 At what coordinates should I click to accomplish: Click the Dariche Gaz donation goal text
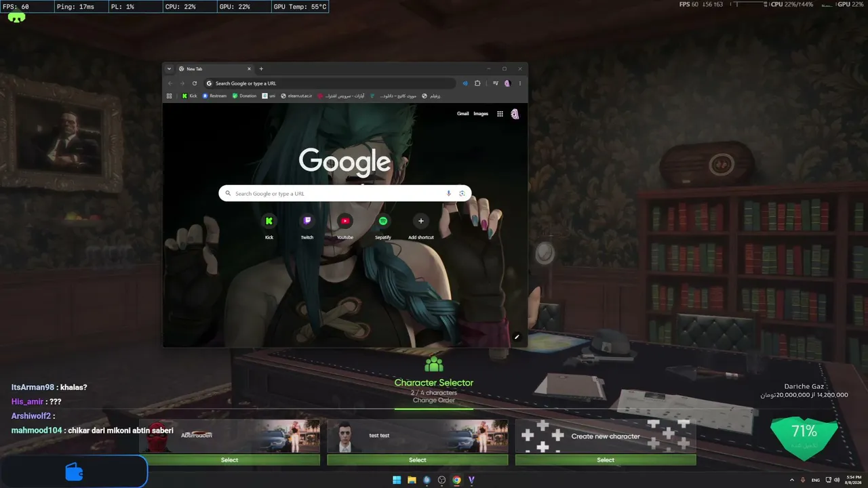(x=804, y=386)
